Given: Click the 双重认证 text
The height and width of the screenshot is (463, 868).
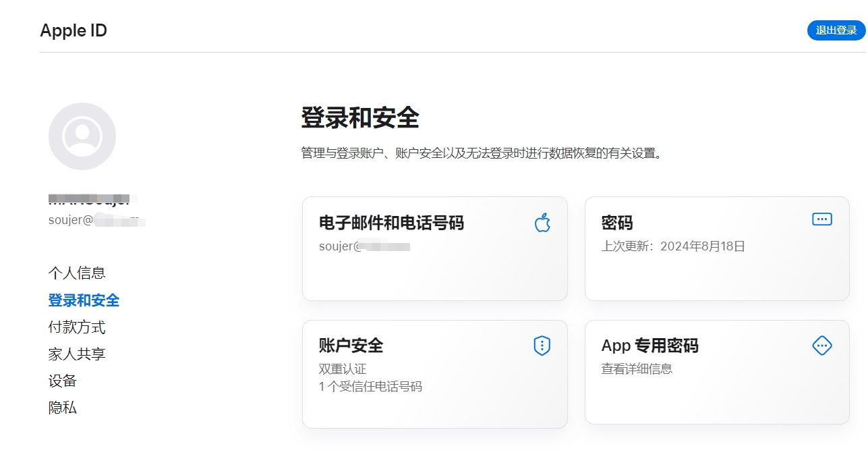Looking at the screenshot, I should coord(343,369).
